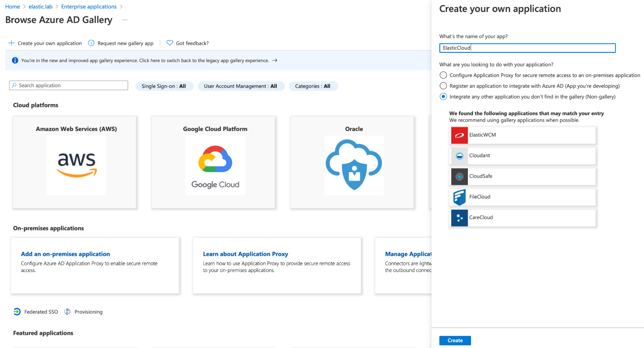Open the User Account Management filter
Screen dimensions: 644x348
pyautogui.click(x=241, y=86)
